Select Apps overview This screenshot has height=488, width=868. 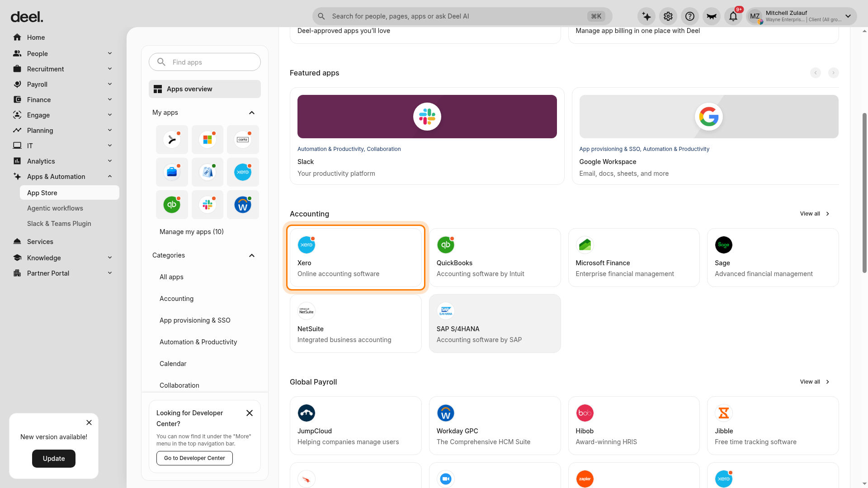click(205, 89)
